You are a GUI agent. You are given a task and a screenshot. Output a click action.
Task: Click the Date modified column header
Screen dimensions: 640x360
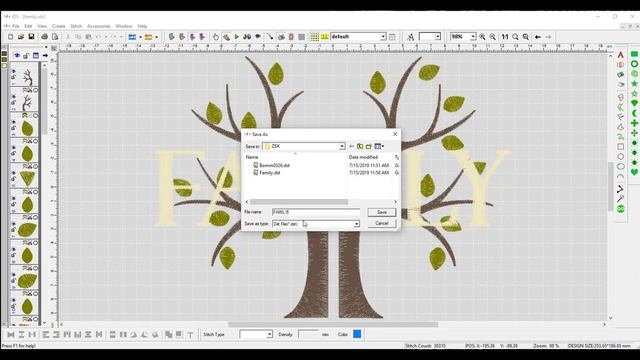pos(363,157)
